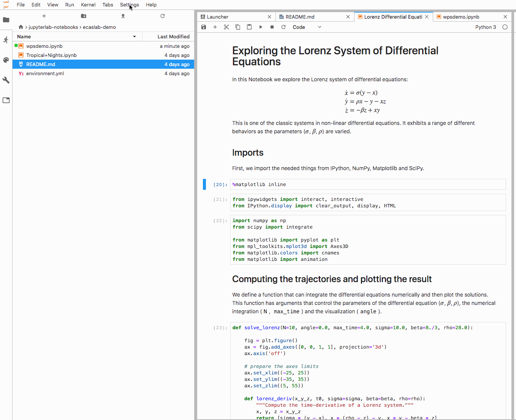Image resolution: width=516 pixels, height=420 pixels.
Task: Select wpsdemo.ipynb in the file list
Action: (x=103, y=46)
